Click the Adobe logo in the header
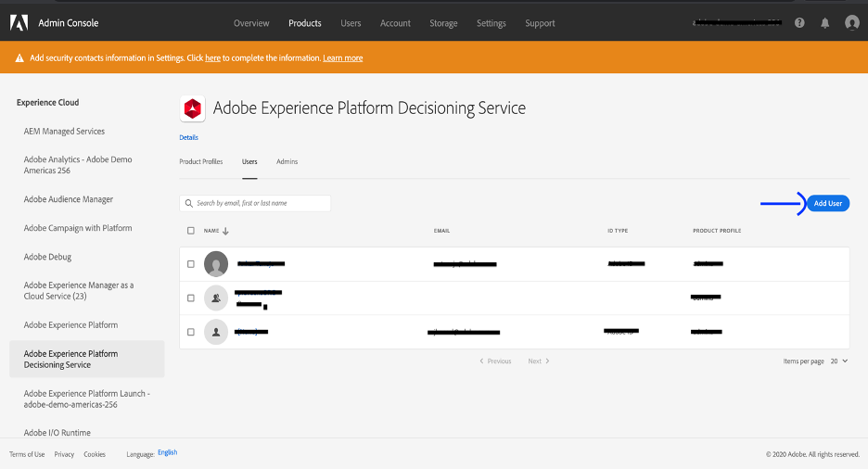This screenshot has width=868, height=469. (19, 23)
